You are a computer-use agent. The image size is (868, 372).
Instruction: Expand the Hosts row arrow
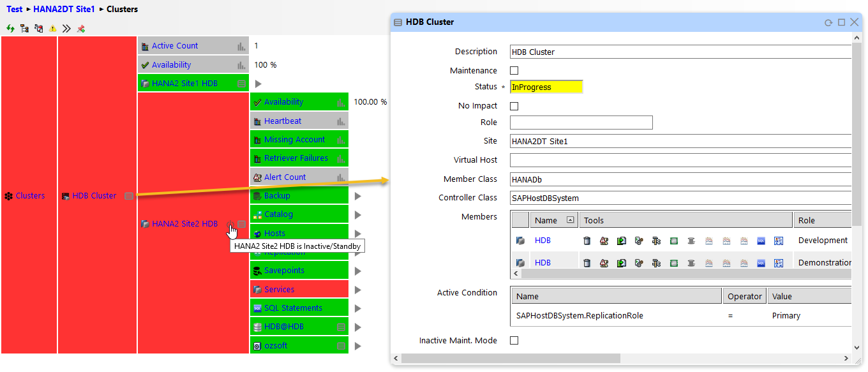[358, 234]
